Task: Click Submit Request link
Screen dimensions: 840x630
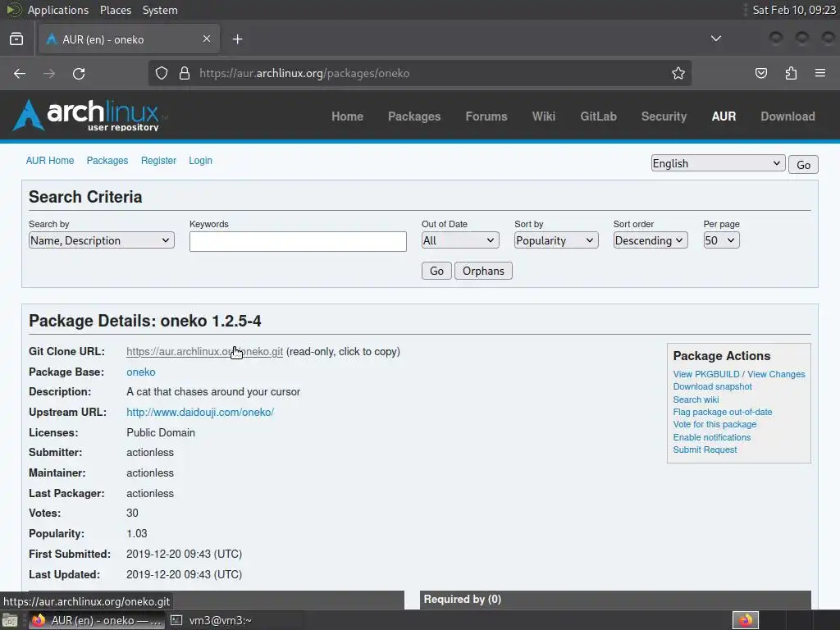Action: click(705, 450)
